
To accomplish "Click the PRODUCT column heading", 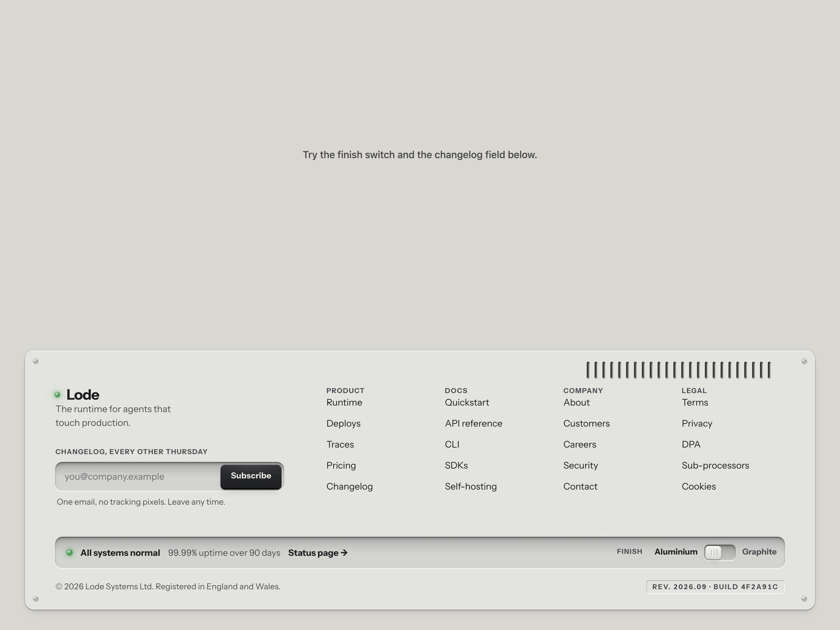I will (345, 390).
